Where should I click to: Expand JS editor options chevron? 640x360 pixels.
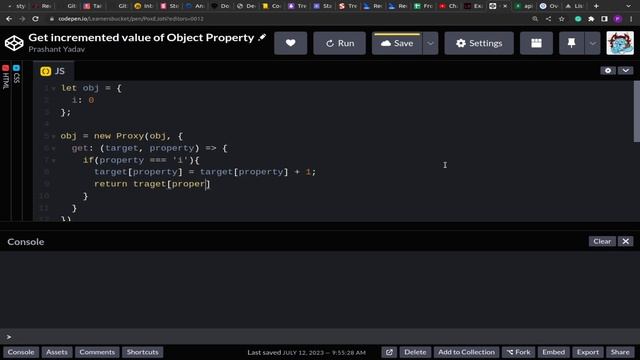[626, 71]
